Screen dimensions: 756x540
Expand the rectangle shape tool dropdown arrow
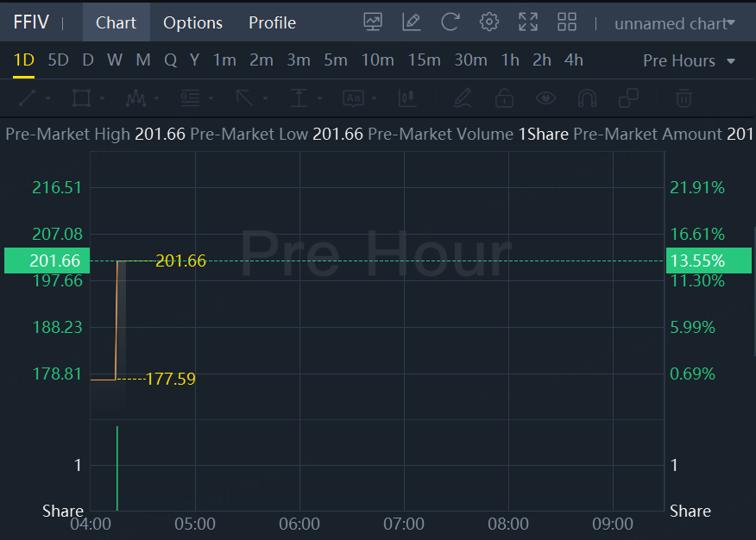coord(102,99)
